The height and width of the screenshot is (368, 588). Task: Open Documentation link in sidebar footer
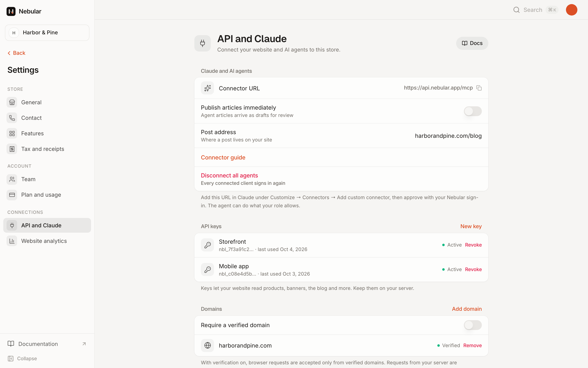[x=47, y=344]
